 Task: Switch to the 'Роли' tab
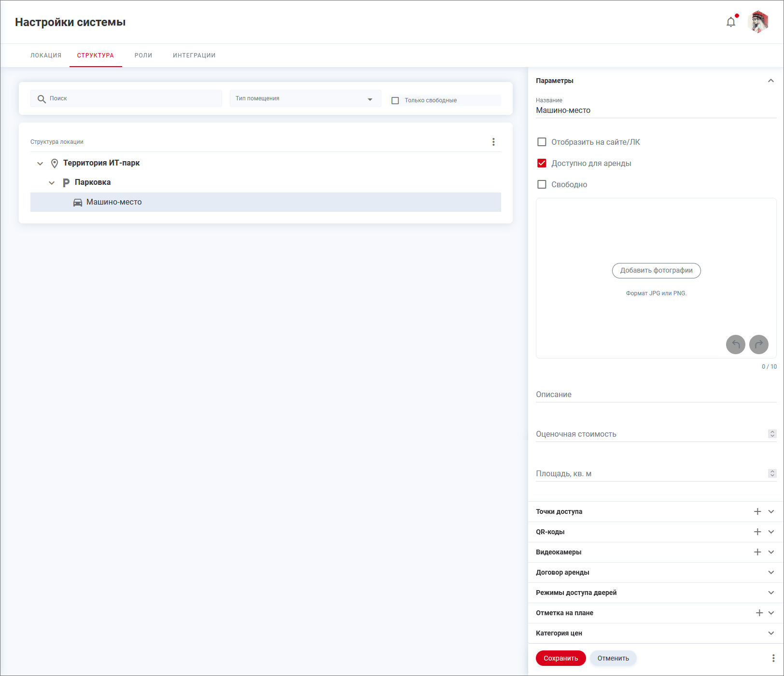click(143, 55)
